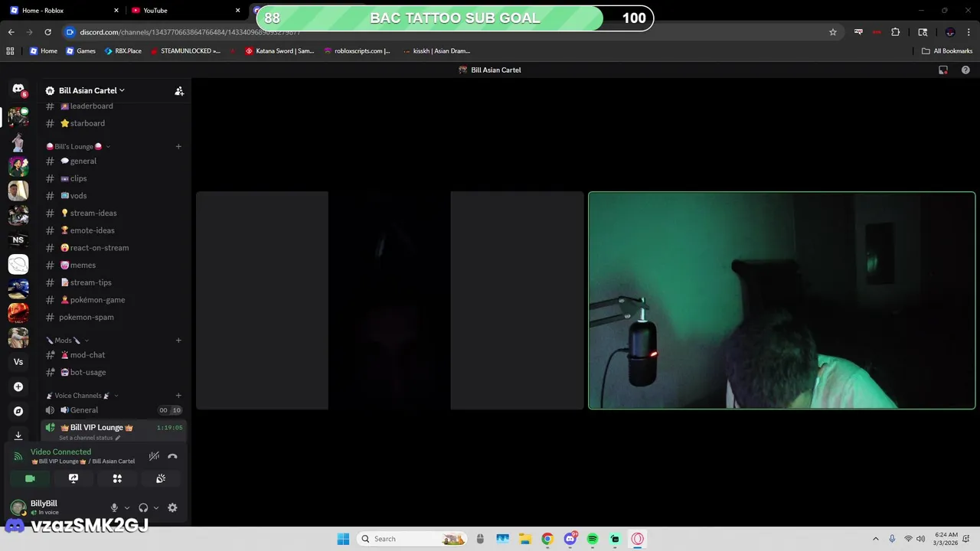Bookmark this page with the star icon

pos(833,32)
